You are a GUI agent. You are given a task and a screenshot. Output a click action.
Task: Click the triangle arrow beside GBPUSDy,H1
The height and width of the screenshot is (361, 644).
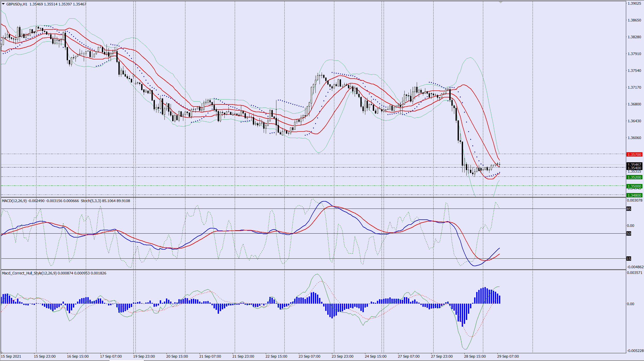(x=3, y=4)
